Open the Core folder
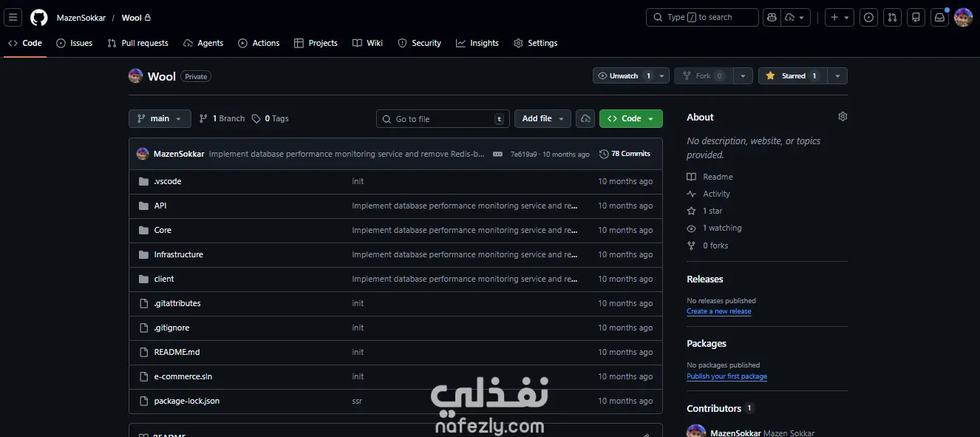The width and height of the screenshot is (980, 437). (163, 230)
